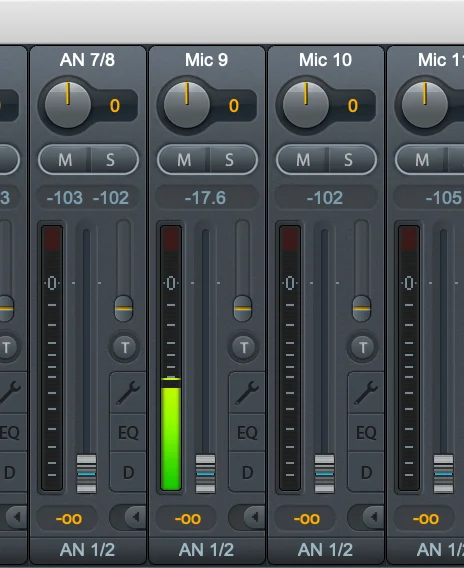The width and height of the screenshot is (464, 568).
Task: Mute the Mic 9 channel
Action: (184, 160)
